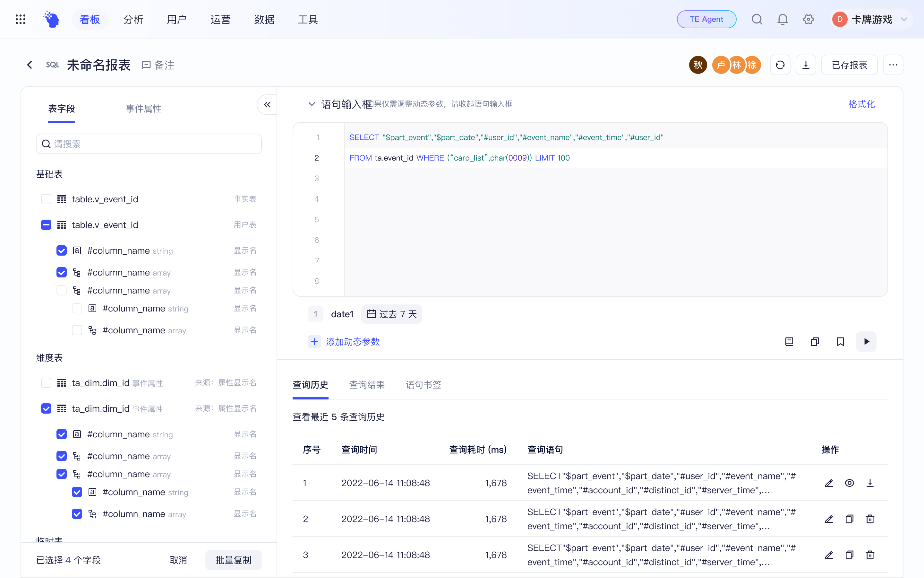This screenshot has height=578, width=924.
Task: Collapse the left field panel
Action: point(267,105)
